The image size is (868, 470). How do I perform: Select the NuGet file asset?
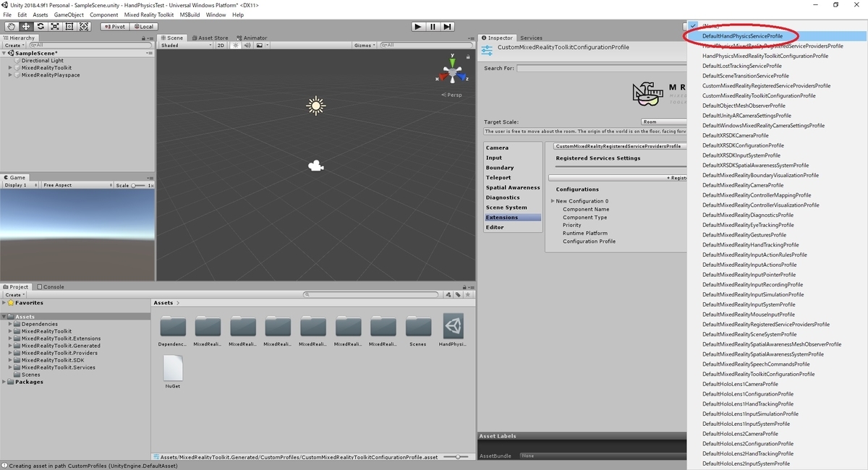click(173, 369)
